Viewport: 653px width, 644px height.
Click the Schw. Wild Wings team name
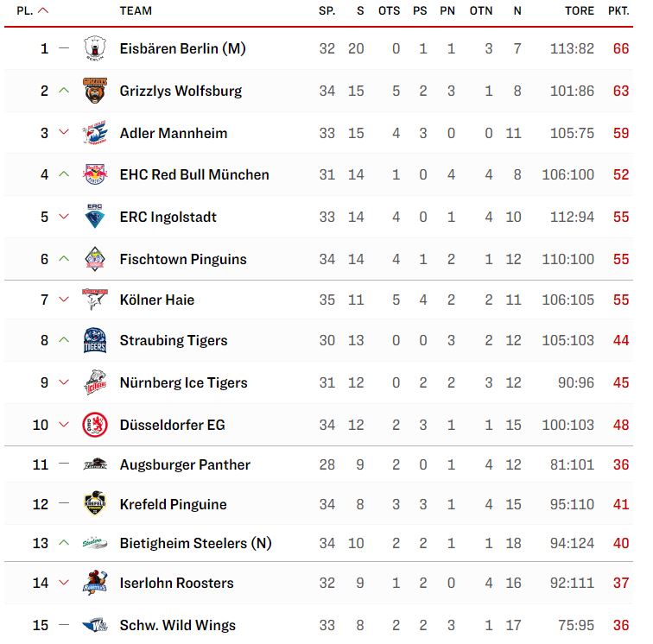[177, 625]
